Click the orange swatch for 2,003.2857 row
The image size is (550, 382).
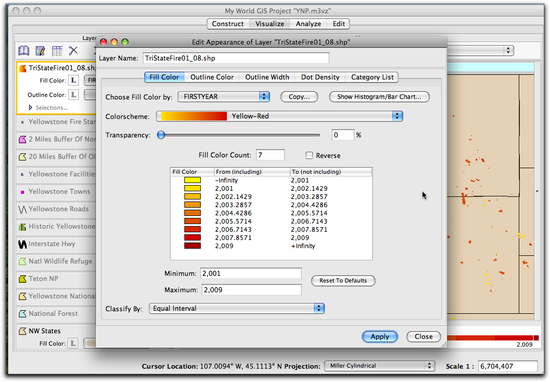pyautogui.click(x=193, y=205)
